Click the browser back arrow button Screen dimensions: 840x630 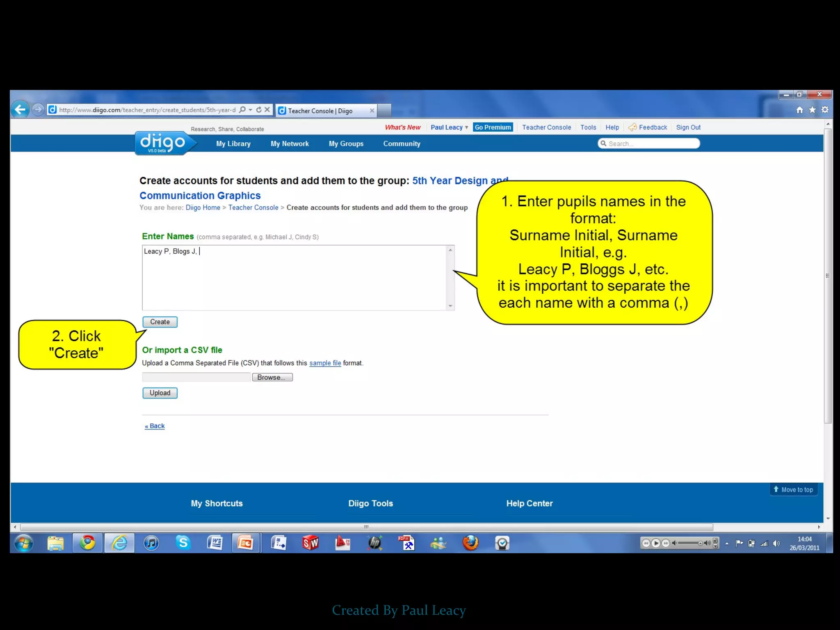click(x=20, y=110)
